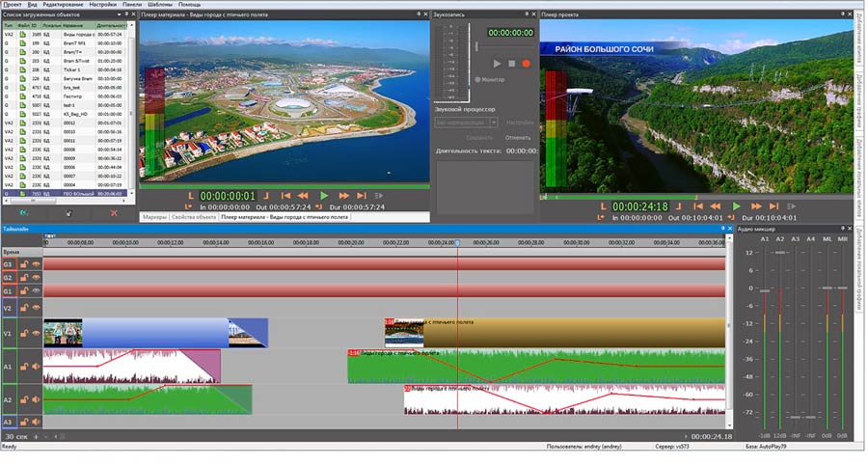
Task: Play the clip in material player
Action: 324,196
